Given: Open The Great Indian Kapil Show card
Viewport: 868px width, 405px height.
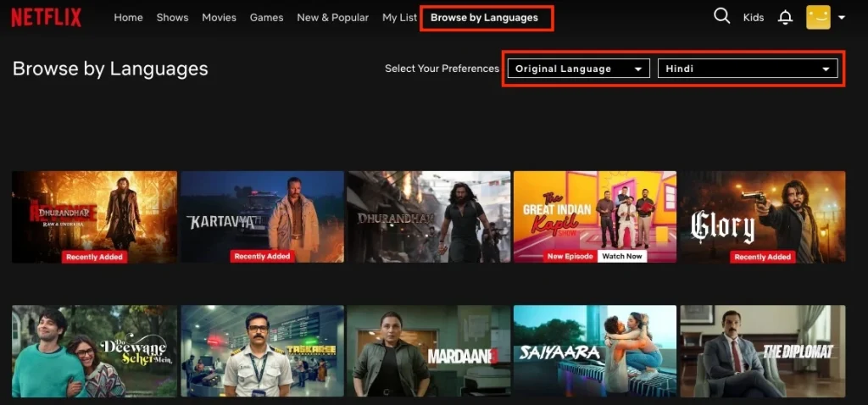Looking at the screenshot, I should [595, 217].
